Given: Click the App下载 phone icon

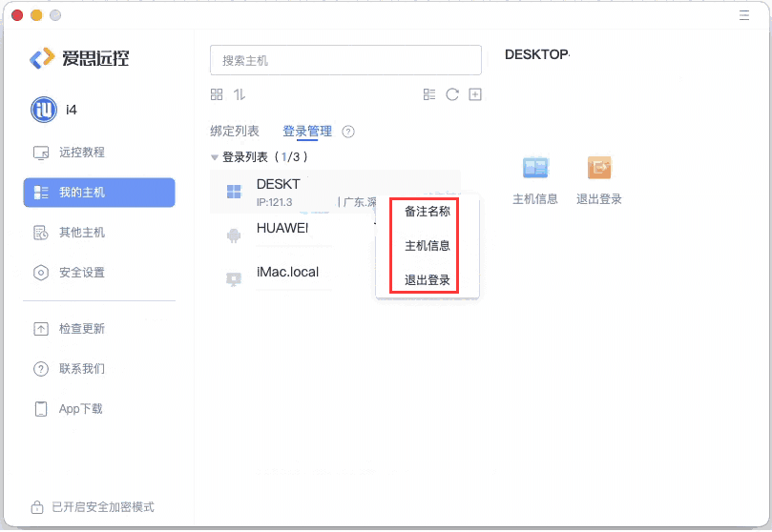Looking at the screenshot, I should (41, 409).
